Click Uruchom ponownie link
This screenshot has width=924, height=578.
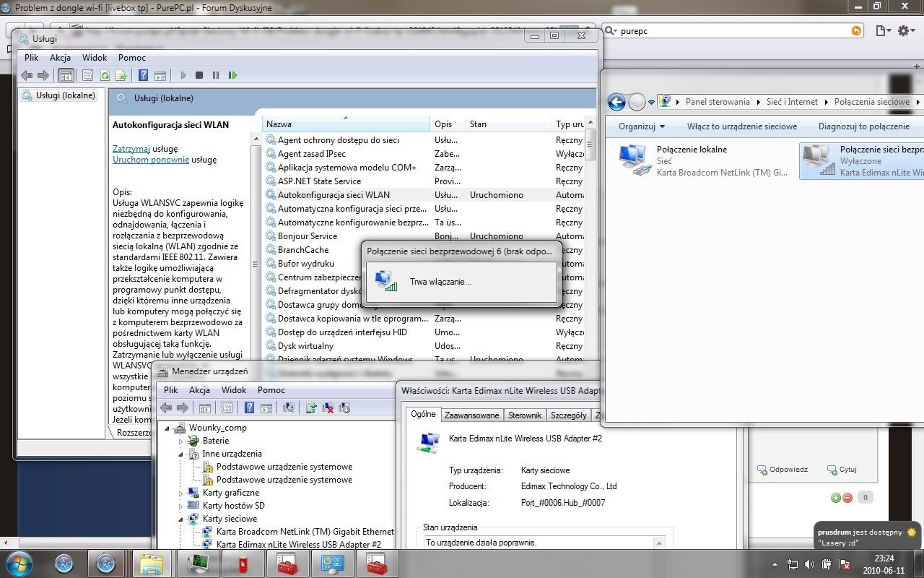click(151, 160)
